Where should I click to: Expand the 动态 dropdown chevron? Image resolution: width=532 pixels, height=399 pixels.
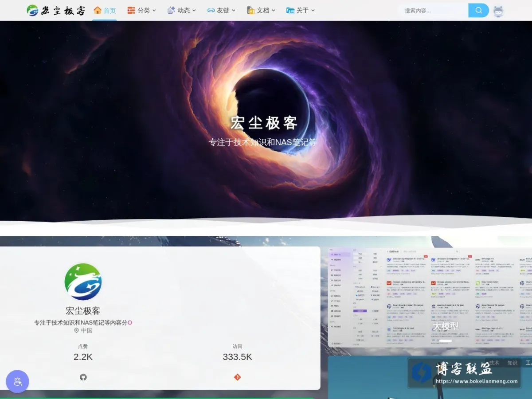click(194, 10)
